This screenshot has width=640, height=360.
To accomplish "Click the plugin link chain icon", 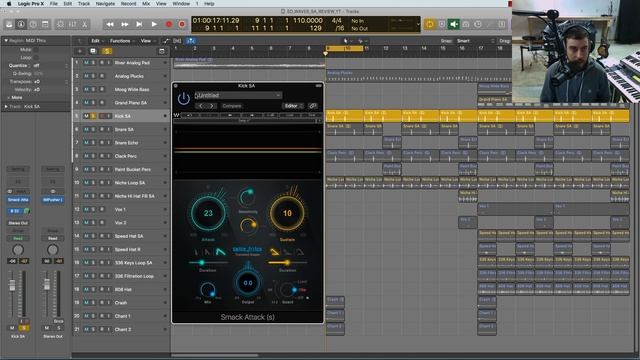I will point(313,106).
